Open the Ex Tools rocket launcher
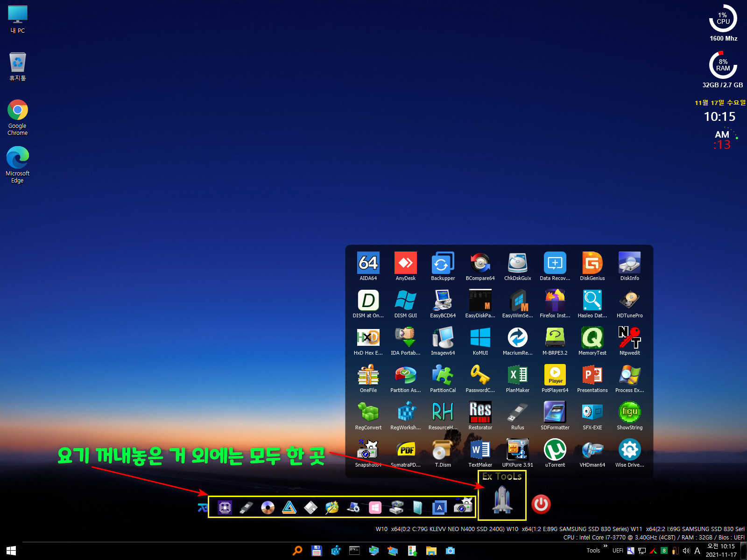The image size is (747, 560). tap(502, 499)
